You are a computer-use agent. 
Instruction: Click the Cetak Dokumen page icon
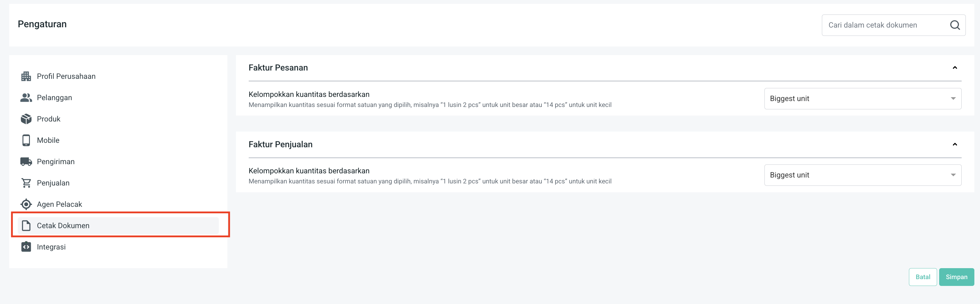(26, 226)
